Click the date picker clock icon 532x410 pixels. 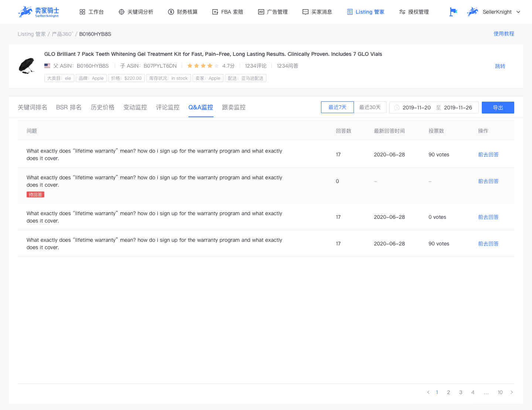pos(397,108)
